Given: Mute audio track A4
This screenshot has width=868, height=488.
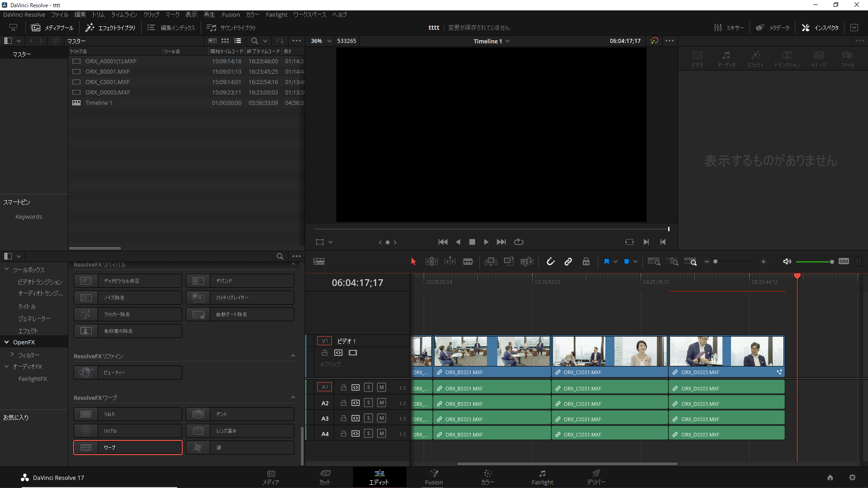Looking at the screenshot, I should [x=382, y=434].
